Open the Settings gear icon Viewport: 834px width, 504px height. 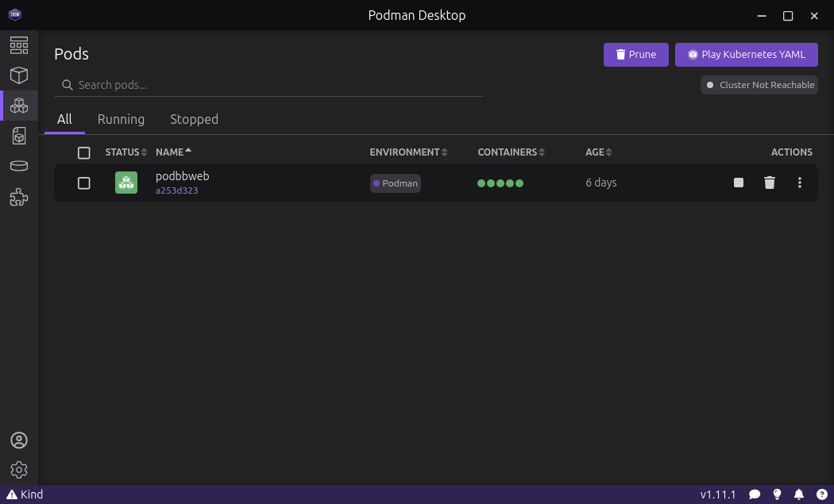click(x=19, y=470)
